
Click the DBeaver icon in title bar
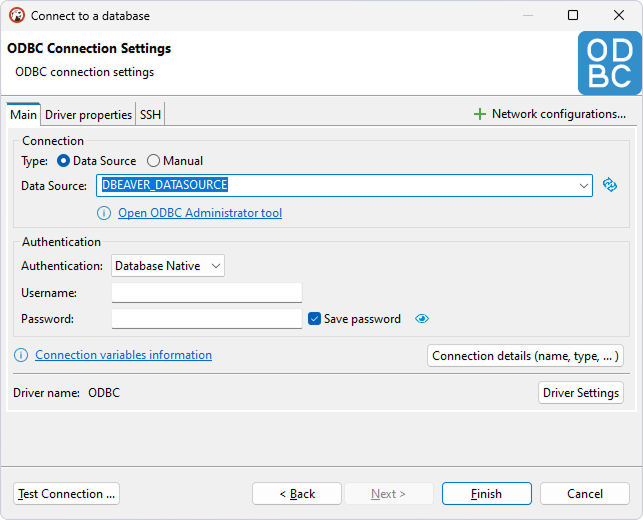tap(16, 16)
